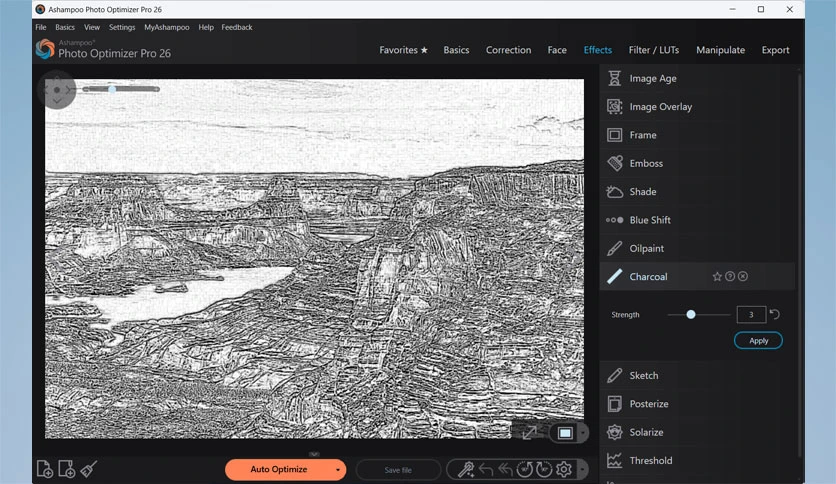This screenshot has width=836, height=484.
Task: Switch to the Effects tab
Action: [x=598, y=50]
